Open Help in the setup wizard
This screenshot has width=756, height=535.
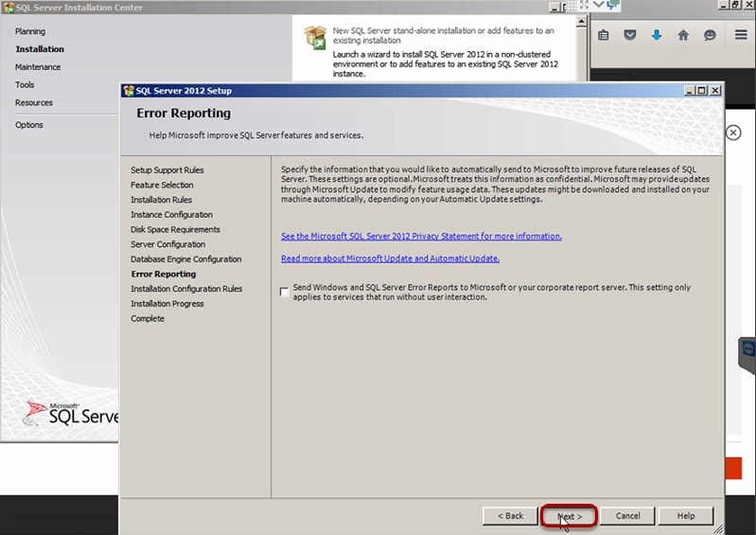point(686,516)
